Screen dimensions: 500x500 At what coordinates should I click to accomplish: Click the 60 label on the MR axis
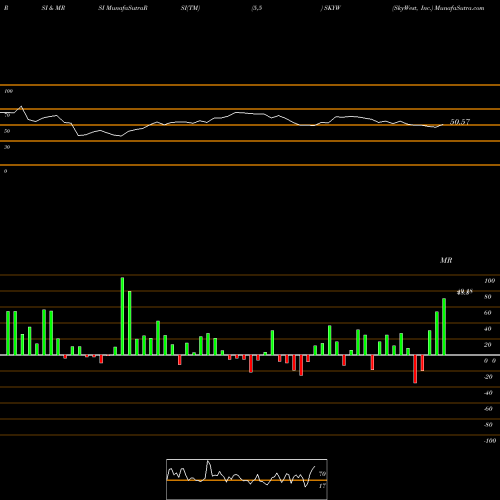tap(488, 313)
